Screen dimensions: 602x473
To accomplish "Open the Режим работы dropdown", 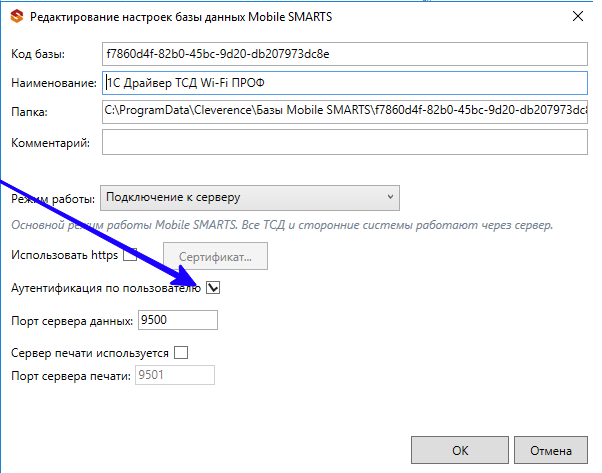I will point(250,198).
